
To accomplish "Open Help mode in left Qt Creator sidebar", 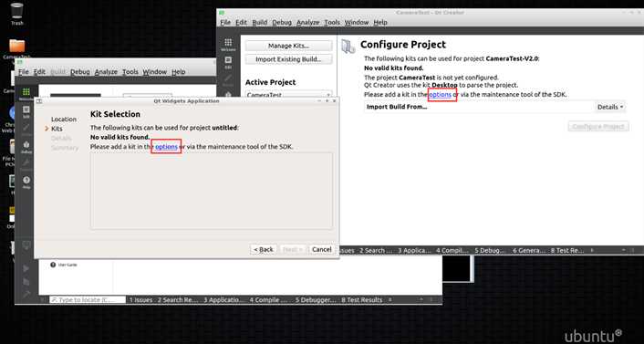I will (x=26, y=182).
